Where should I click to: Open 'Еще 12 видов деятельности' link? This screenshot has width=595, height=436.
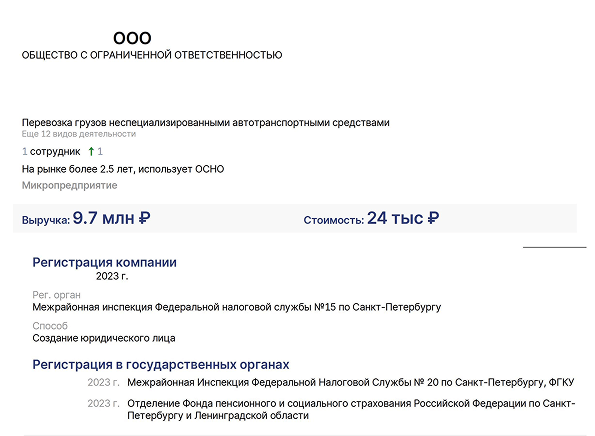[79, 134]
